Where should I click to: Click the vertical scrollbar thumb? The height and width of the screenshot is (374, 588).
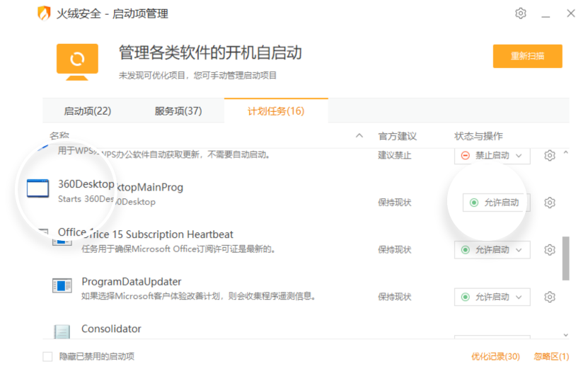(566, 259)
